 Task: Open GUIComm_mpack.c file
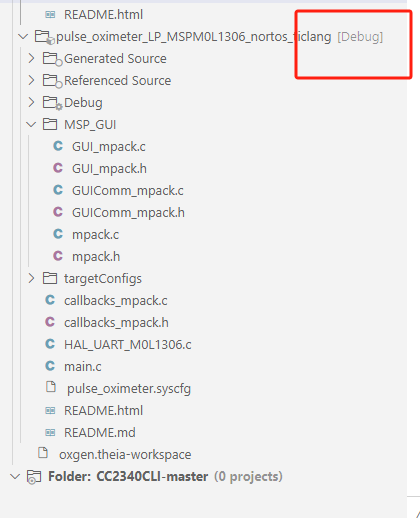(128, 191)
